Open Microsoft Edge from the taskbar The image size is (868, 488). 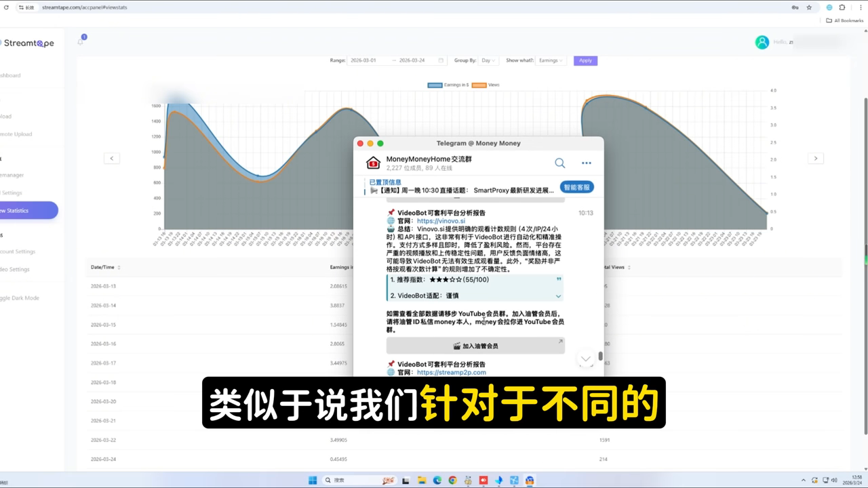click(437, 480)
